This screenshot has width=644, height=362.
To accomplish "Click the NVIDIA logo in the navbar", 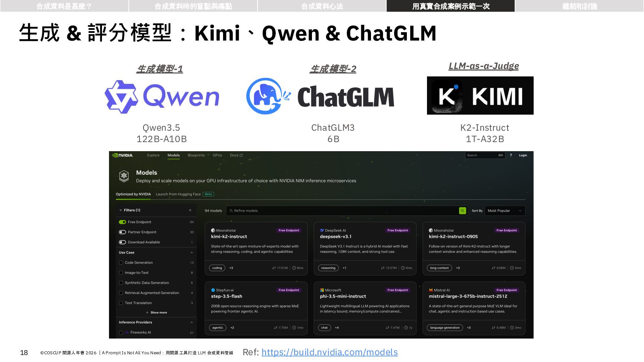I will click(x=122, y=155).
